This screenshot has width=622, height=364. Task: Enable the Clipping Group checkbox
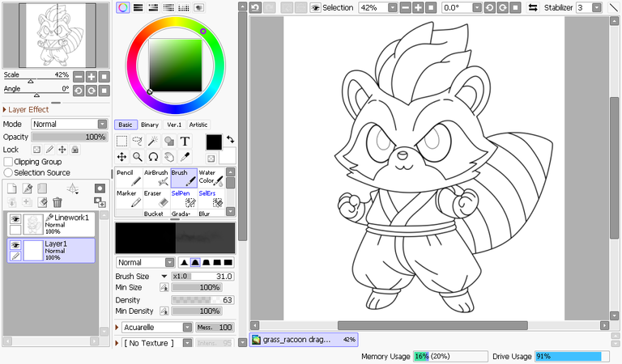tap(8, 162)
